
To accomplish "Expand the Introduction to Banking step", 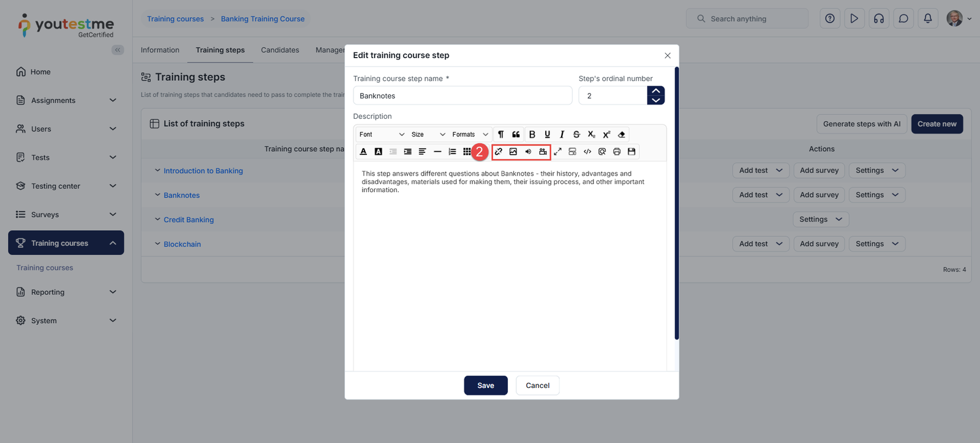I will pyautogui.click(x=157, y=171).
